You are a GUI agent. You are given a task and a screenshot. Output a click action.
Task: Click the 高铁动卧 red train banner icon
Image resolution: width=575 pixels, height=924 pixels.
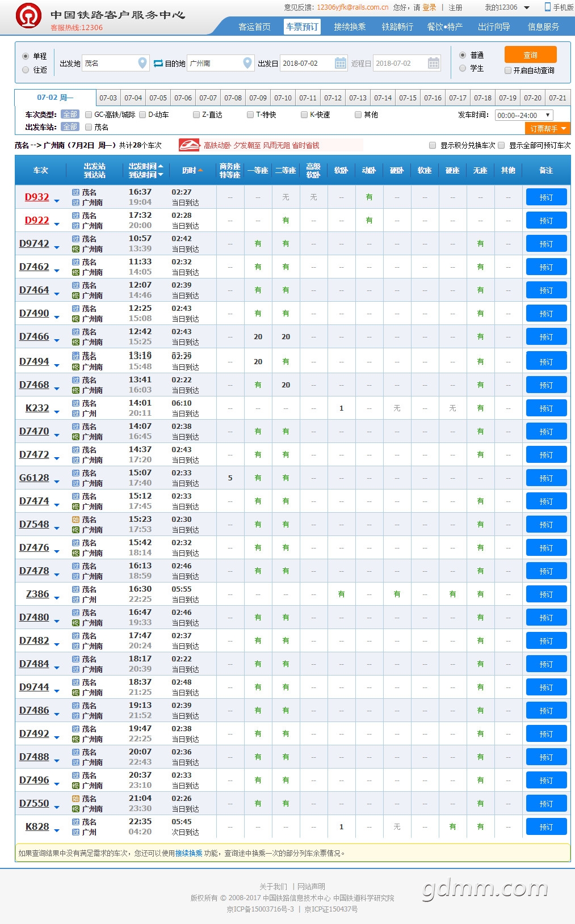click(189, 145)
